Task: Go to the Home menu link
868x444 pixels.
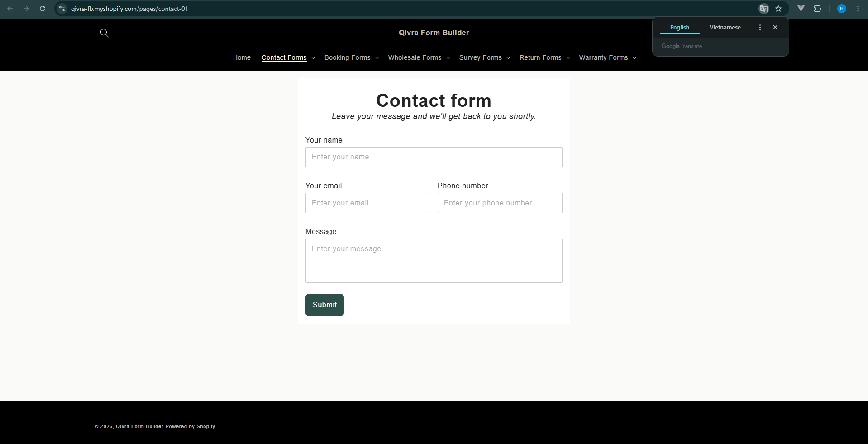Action: click(x=242, y=57)
